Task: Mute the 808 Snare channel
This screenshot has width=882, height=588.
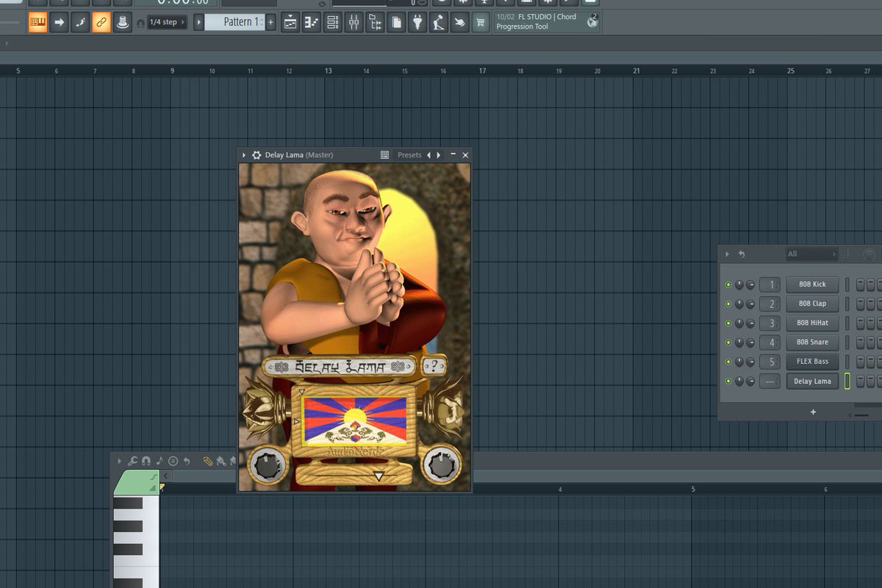Action: click(x=728, y=343)
